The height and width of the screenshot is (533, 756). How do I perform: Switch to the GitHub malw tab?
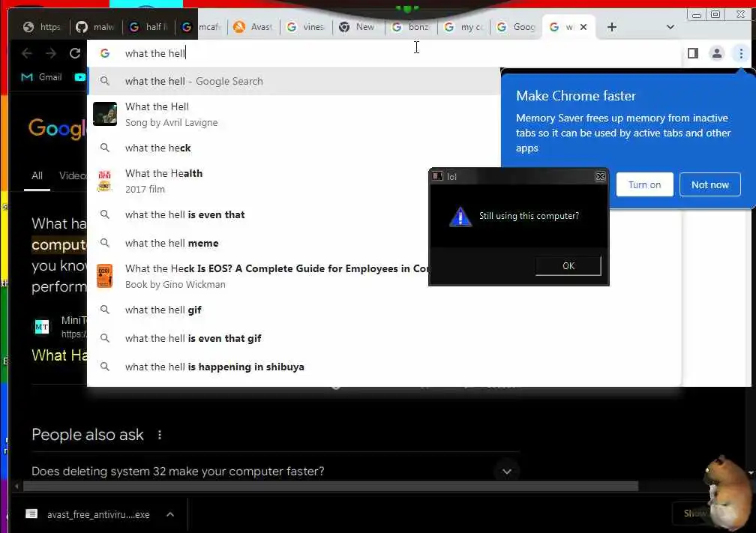tap(95, 27)
